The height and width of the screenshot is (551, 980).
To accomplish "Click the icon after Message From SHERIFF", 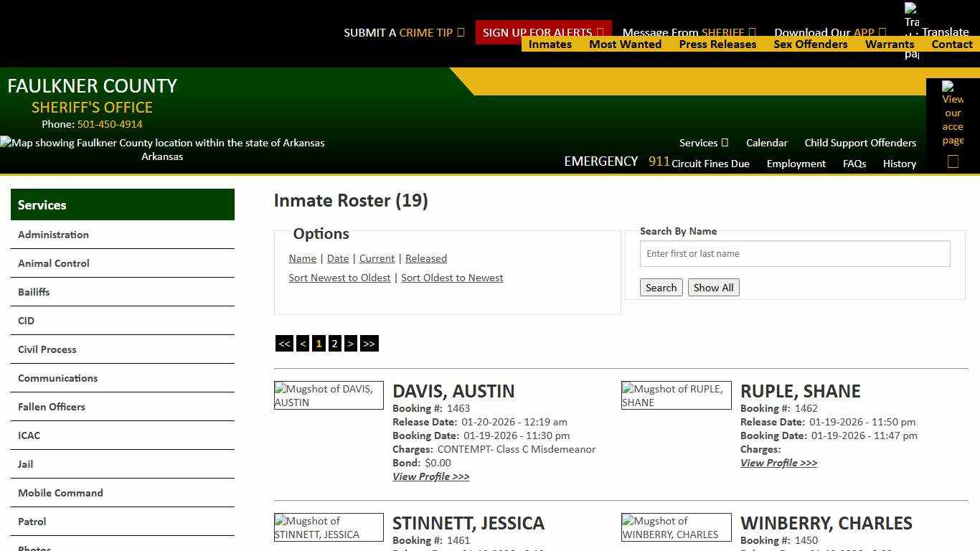I will (752, 32).
